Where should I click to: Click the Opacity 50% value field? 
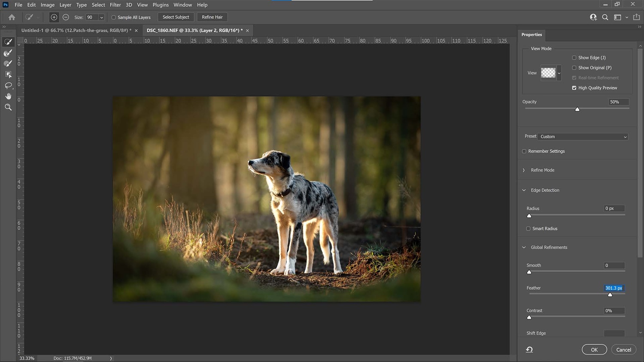[618, 102]
